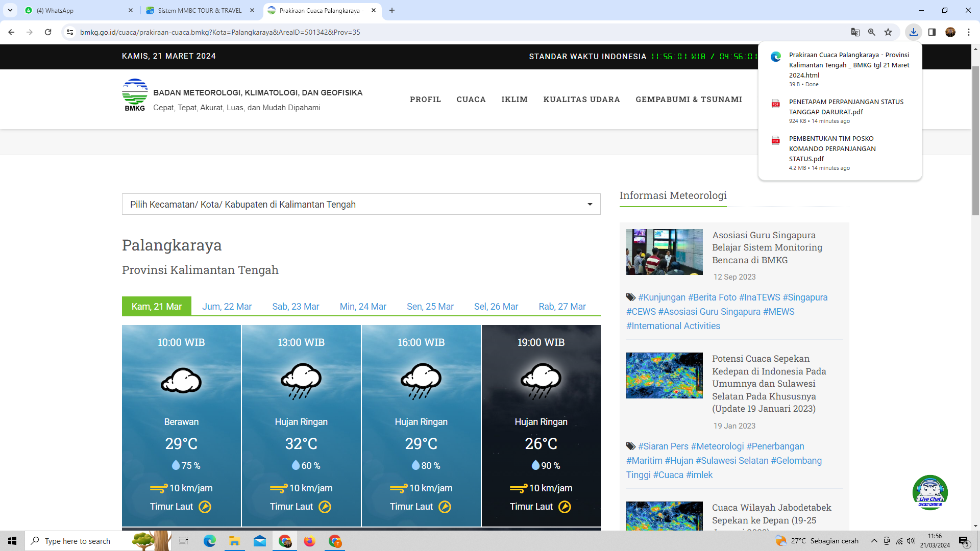Click the browser forward arrow
The image size is (980, 551).
pos(30,32)
